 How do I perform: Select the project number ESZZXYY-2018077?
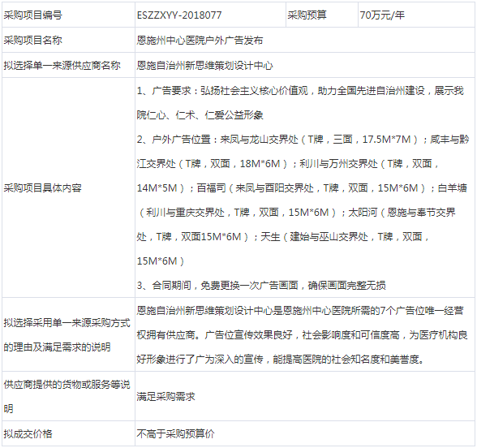coord(179,15)
